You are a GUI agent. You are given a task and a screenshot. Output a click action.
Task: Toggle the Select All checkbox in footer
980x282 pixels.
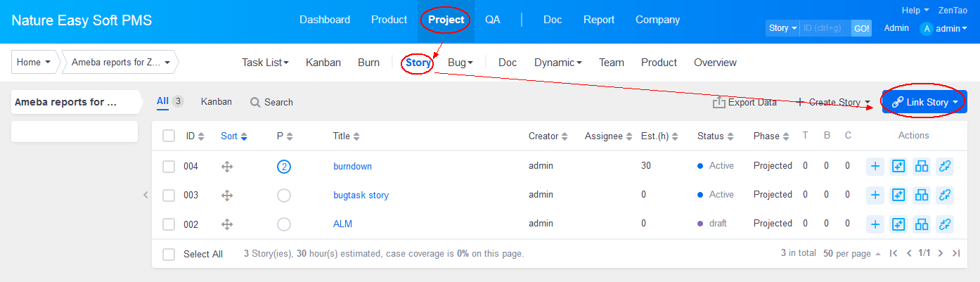coord(169,254)
